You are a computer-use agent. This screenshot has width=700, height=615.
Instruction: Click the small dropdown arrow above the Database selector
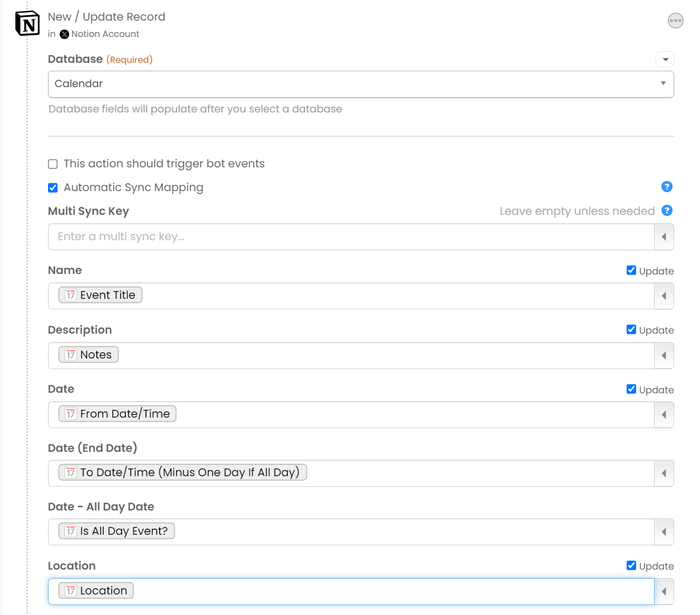tap(665, 59)
